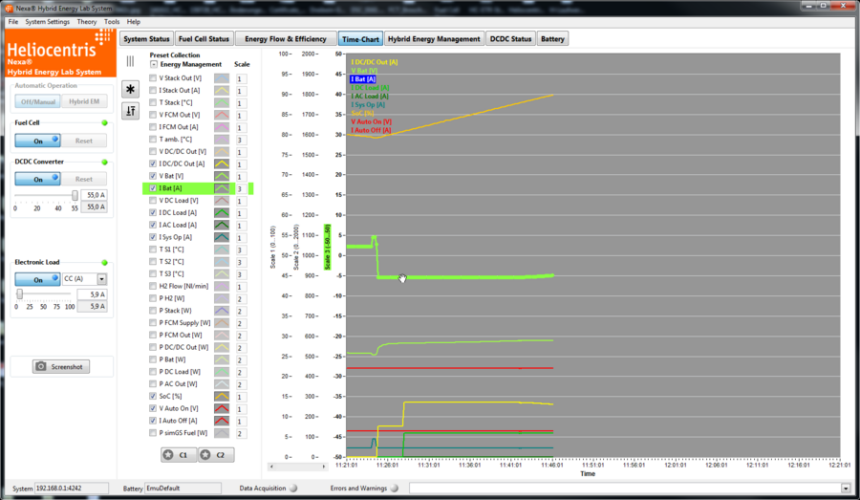This screenshot has width=860, height=500.
Task: Toggle the Energy Management preset checkbox
Action: [154, 64]
